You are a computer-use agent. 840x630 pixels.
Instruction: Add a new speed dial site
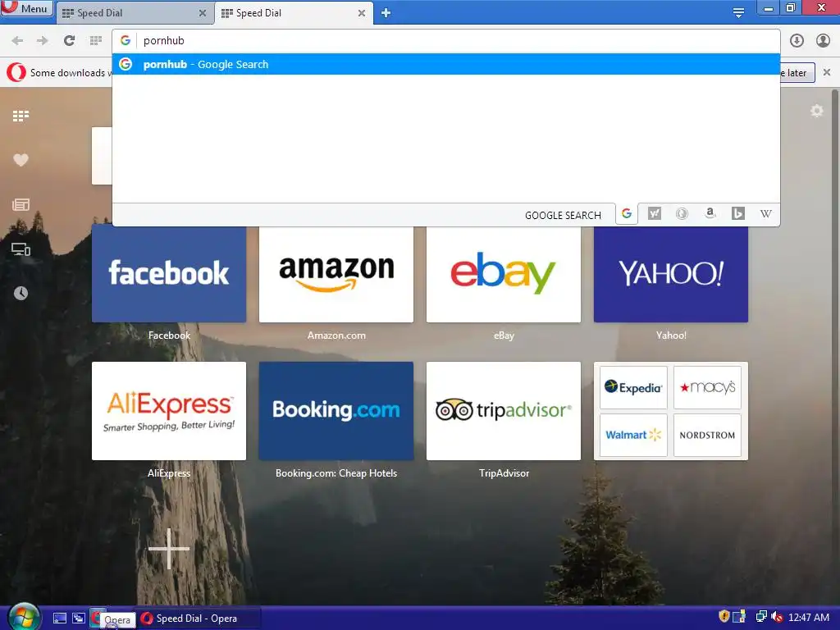(169, 549)
